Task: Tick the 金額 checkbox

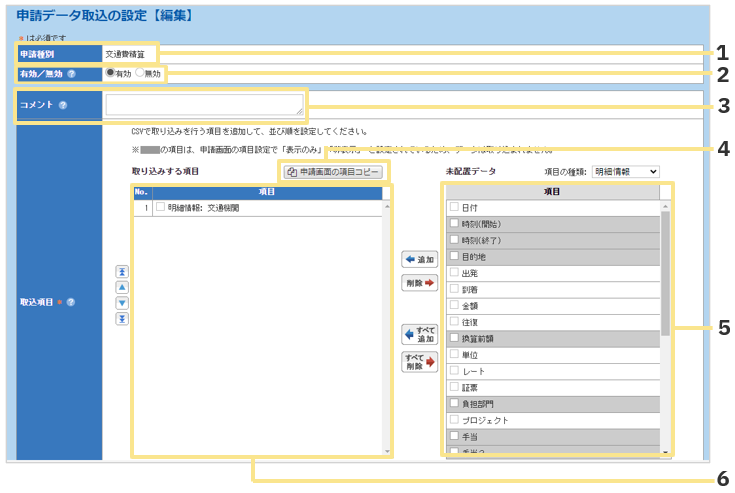Action: 454,305
